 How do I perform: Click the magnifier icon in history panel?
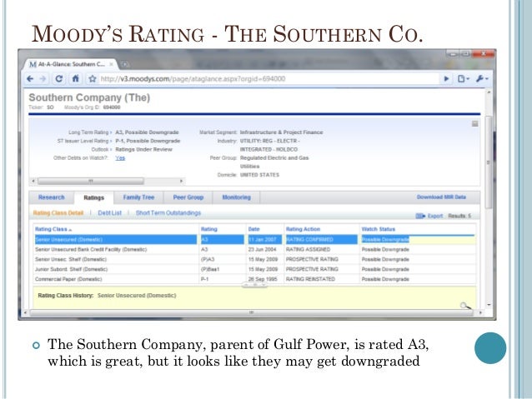(x=465, y=306)
